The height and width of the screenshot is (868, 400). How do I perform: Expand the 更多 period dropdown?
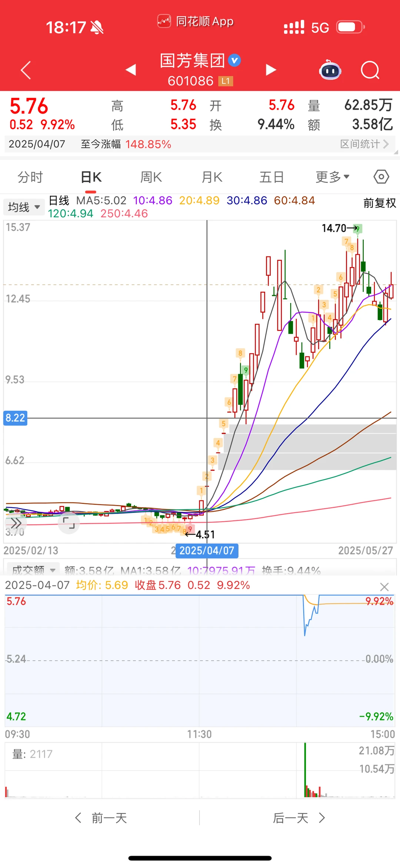point(332,177)
